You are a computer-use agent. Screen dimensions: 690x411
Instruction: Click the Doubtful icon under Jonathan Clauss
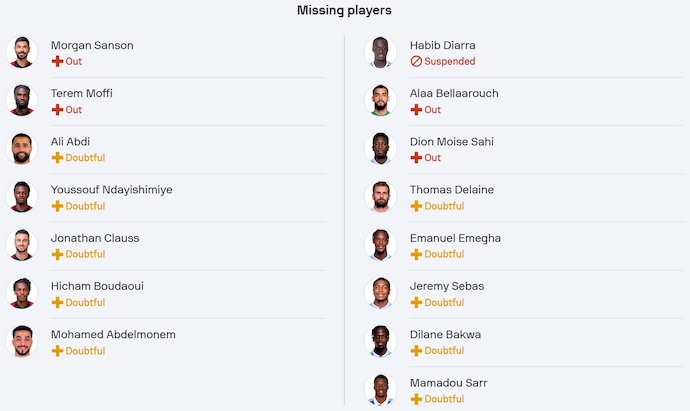(x=57, y=254)
